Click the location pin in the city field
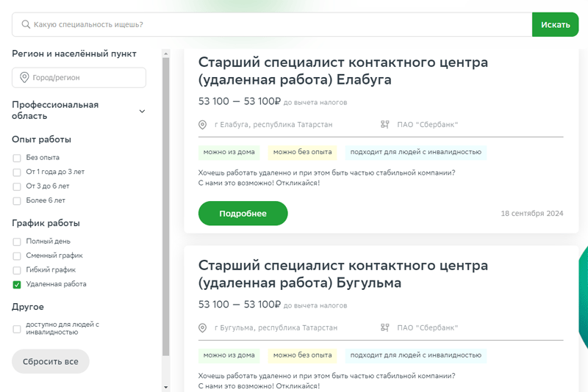Screen dimensions: 588x392 click(x=24, y=78)
